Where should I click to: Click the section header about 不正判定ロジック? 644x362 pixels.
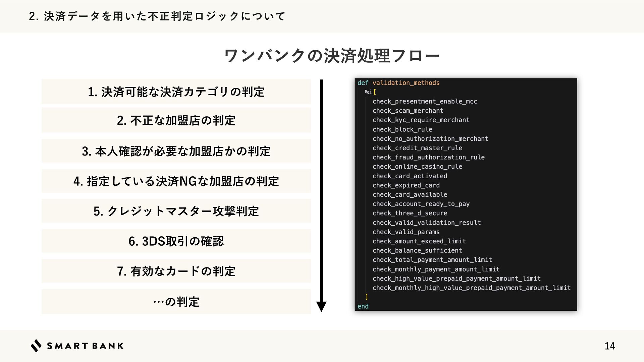pos(157,16)
